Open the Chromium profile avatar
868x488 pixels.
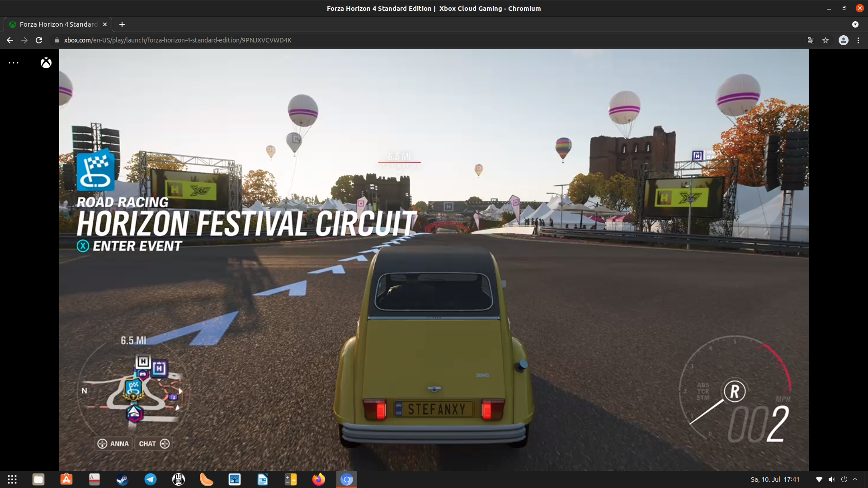pyautogui.click(x=843, y=40)
